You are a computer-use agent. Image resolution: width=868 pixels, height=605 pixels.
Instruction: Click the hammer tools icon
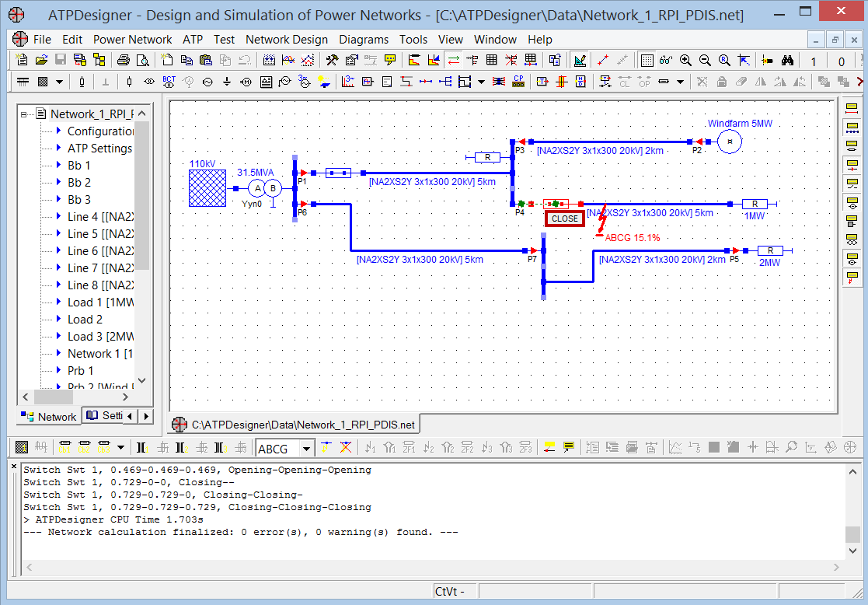pos(332,60)
